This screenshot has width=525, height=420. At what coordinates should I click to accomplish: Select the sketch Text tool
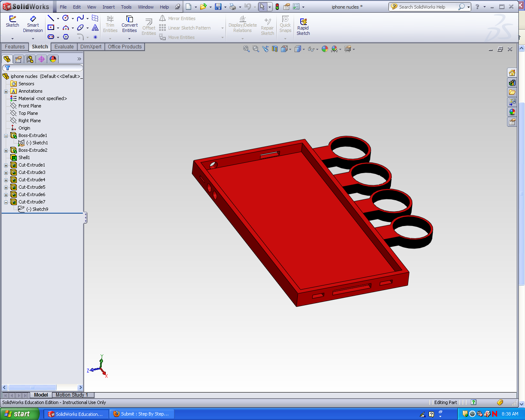(95, 27)
